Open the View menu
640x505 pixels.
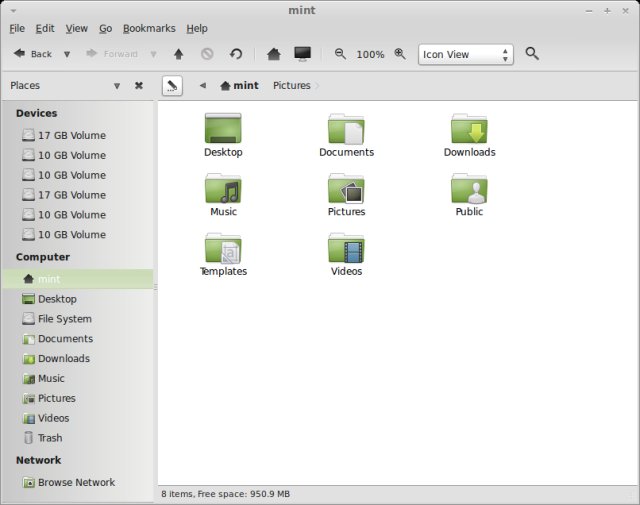point(77,29)
